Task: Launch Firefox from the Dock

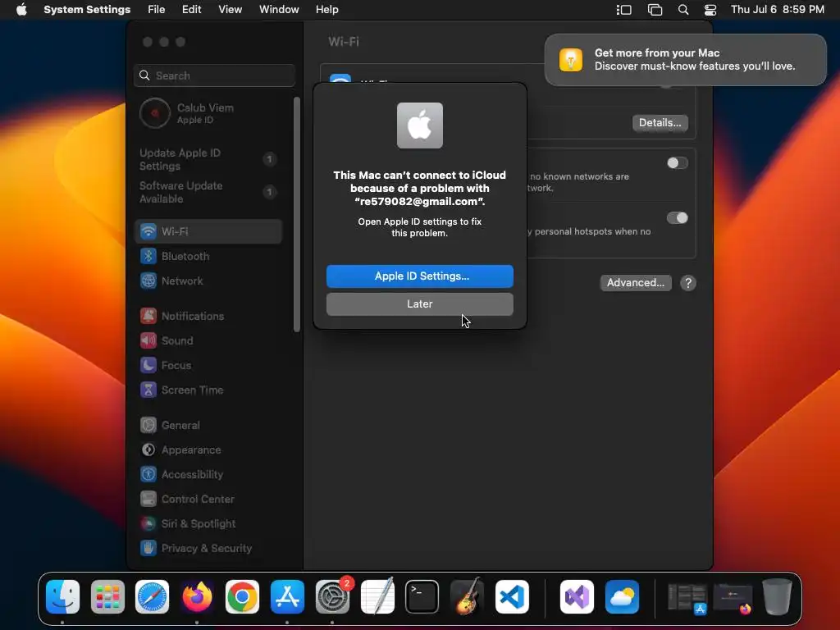Action: (197, 596)
